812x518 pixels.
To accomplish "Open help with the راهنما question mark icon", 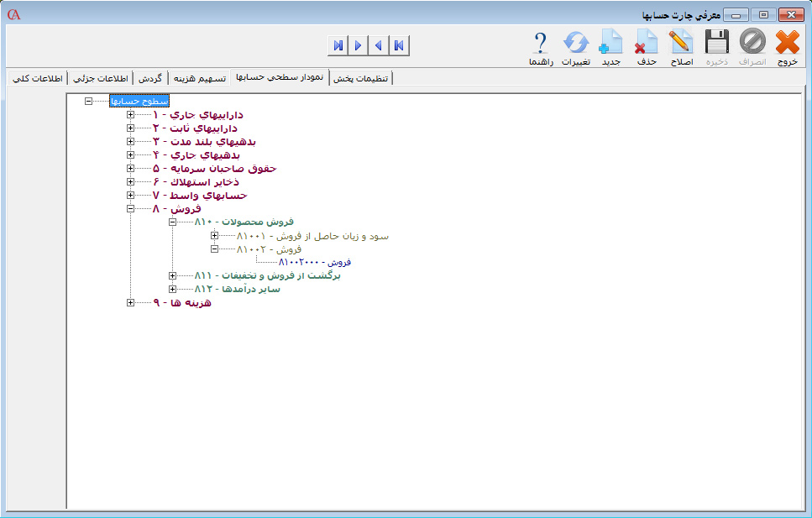I will (540, 42).
